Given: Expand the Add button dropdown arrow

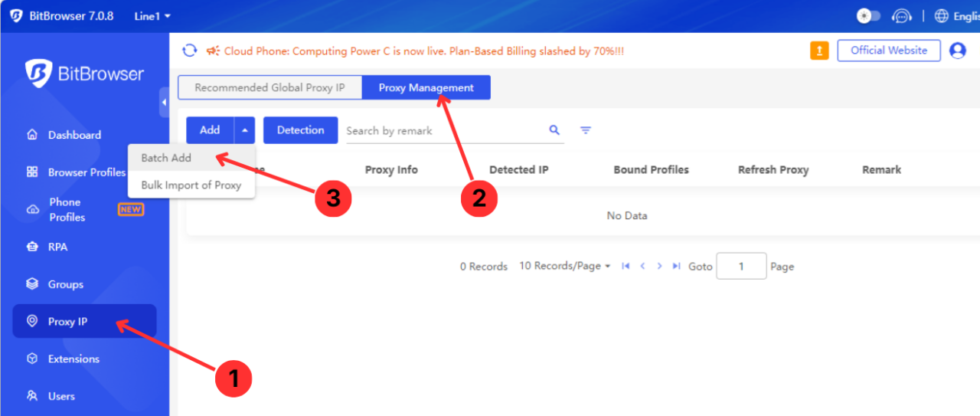Looking at the screenshot, I should point(244,130).
